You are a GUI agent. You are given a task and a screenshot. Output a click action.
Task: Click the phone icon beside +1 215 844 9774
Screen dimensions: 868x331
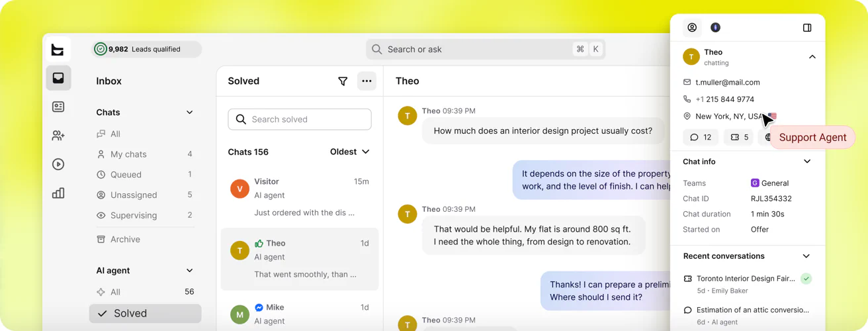687,99
